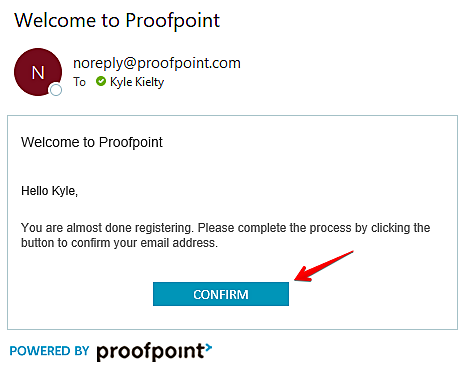Click the Welcome to Proofpoint heading inside message body
This screenshot has width=473, height=371.
coord(92,142)
